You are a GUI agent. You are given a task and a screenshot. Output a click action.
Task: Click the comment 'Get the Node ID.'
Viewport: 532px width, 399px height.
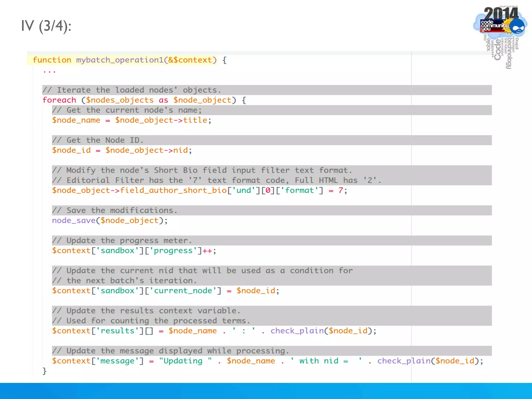click(98, 140)
